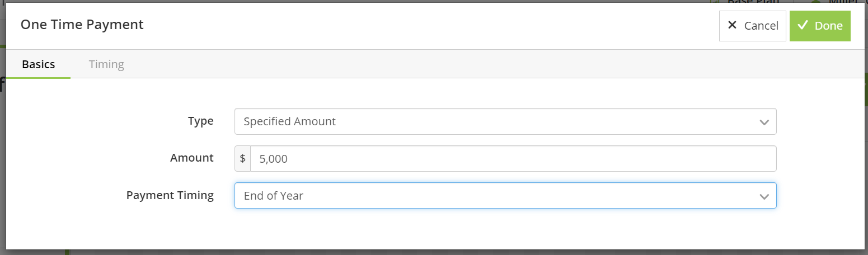The width and height of the screenshot is (868, 255).
Task: Switch to the Timing tab
Action: [x=106, y=64]
